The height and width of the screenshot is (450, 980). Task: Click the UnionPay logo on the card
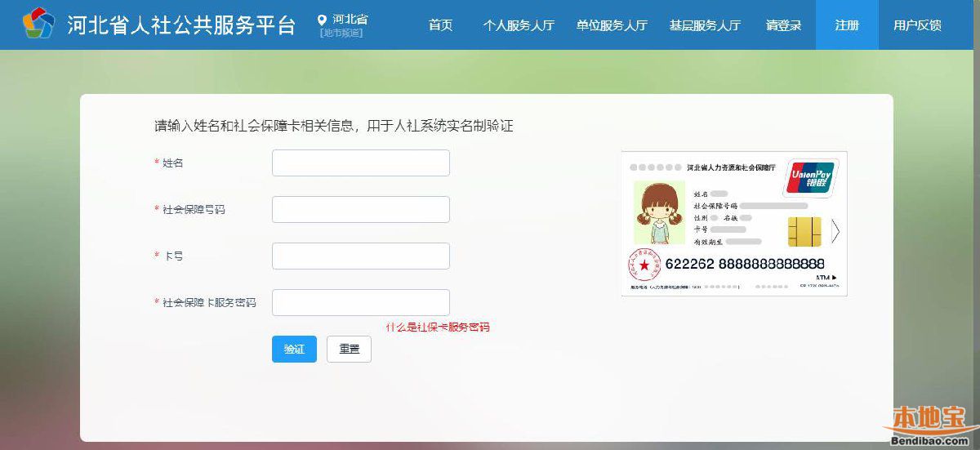pyautogui.click(x=810, y=178)
